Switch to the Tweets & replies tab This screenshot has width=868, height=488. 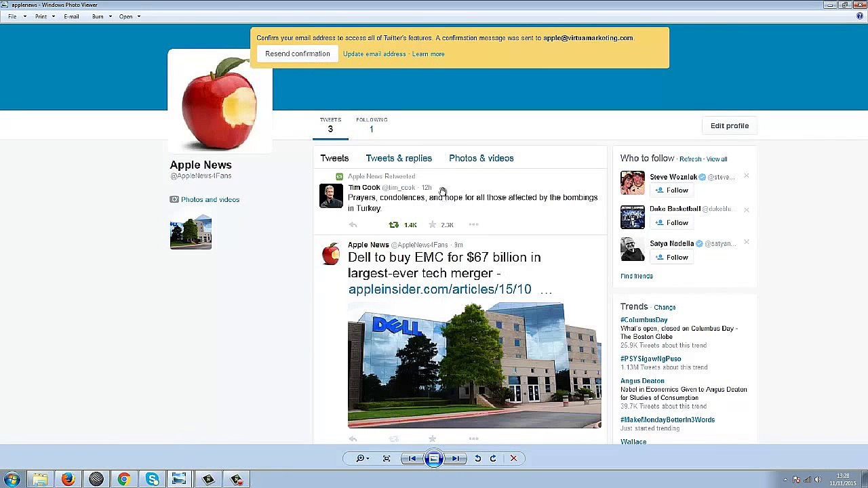[399, 158]
